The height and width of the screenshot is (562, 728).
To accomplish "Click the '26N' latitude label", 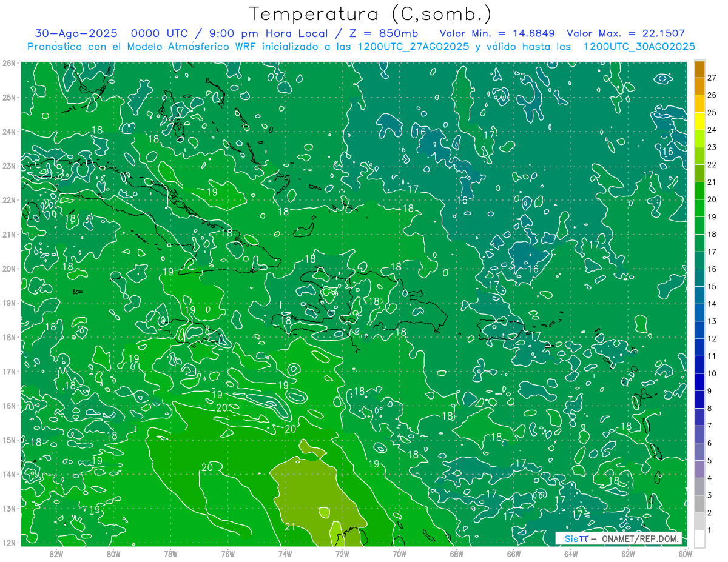I will click(9, 63).
